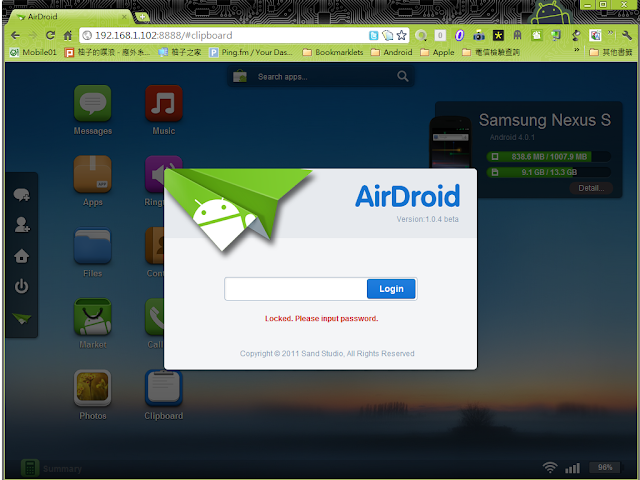Image resolution: width=640 pixels, height=480 pixels.
Task: Open the Music app icon
Action: click(164, 103)
